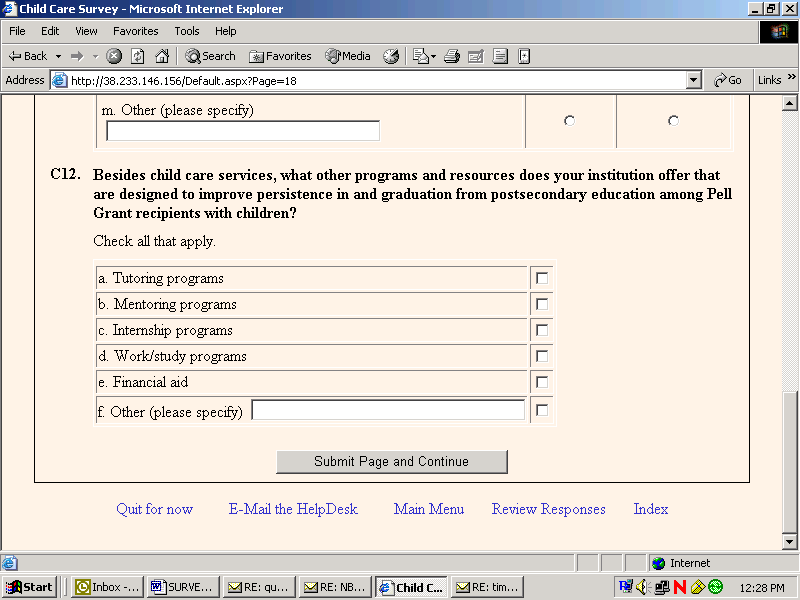Click the History icon in toolbar
Viewport: 800px width, 600px height.
point(391,56)
